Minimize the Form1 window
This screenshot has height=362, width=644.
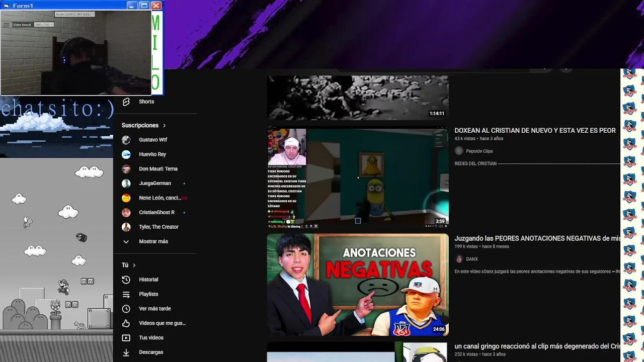(132, 6)
